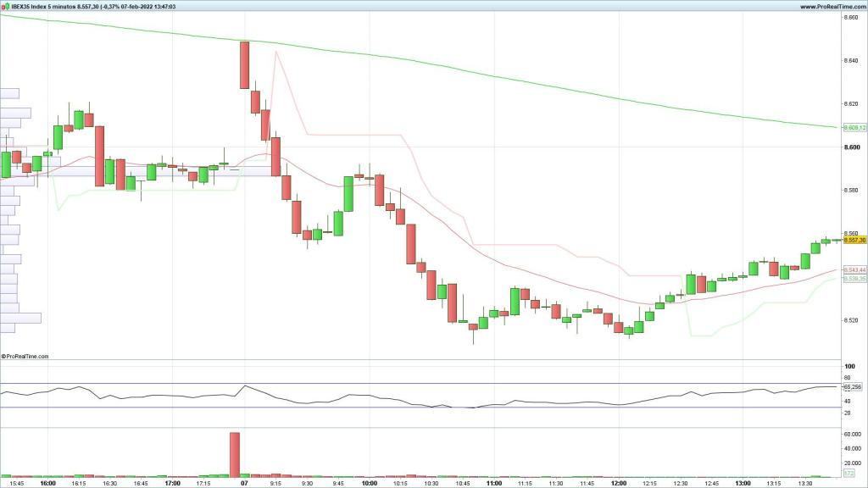Viewport: 868px width, 488px height.
Task: Select the 65,256 RSI value label
Action: [854, 386]
